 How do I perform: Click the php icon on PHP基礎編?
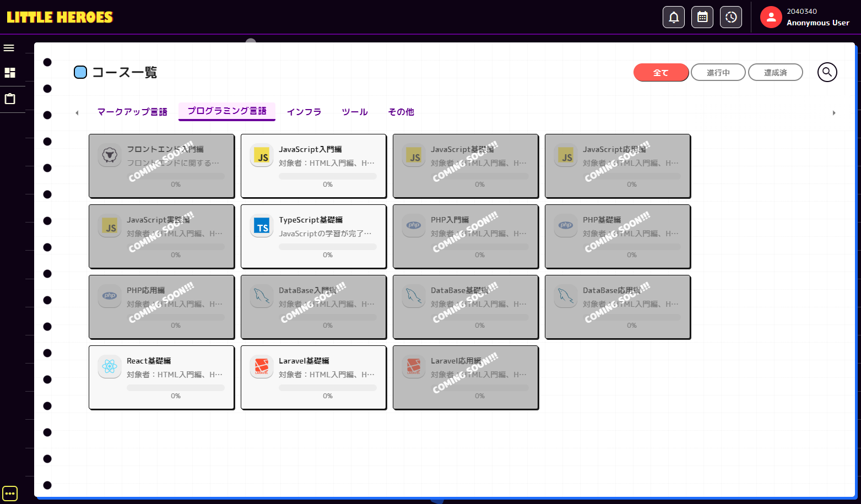566,226
